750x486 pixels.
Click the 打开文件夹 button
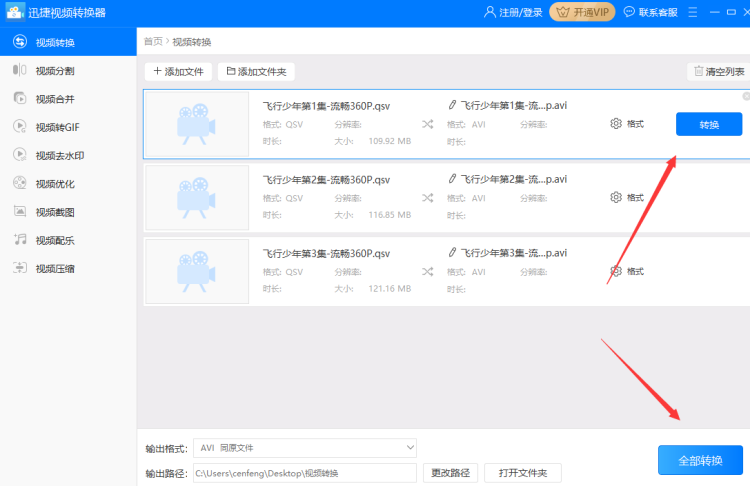tap(523, 473)
